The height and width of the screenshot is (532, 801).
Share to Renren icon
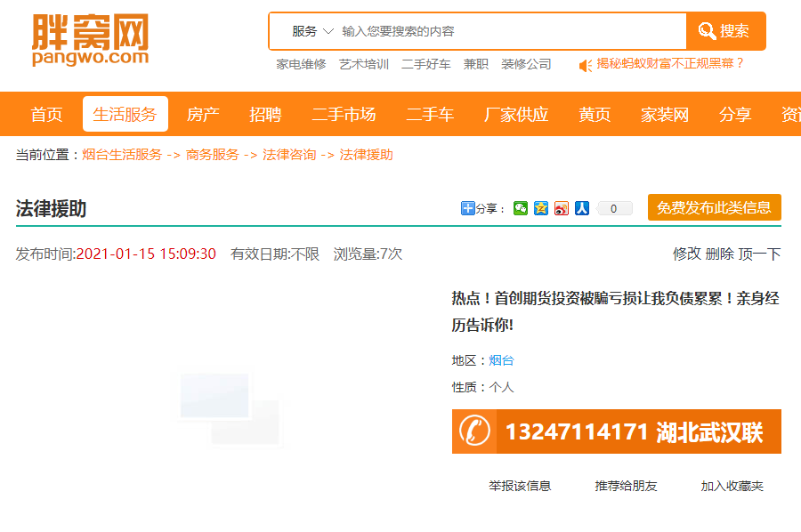click(x=582, y=208)
